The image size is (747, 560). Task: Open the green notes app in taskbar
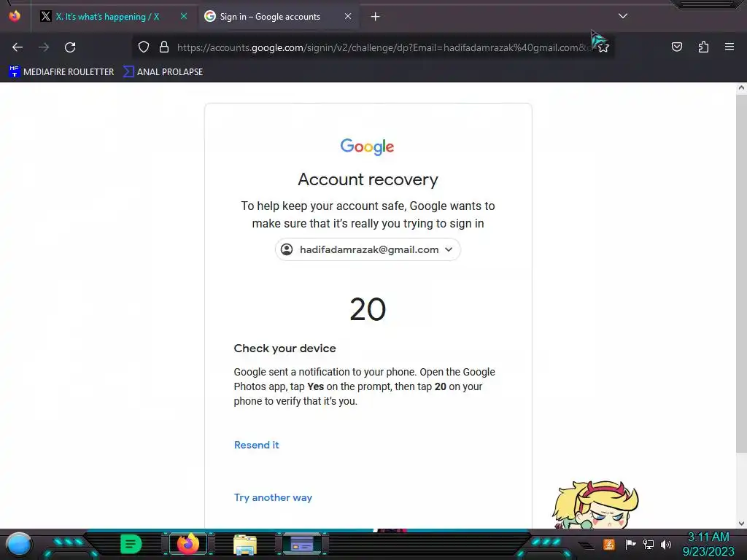pyautogui.click(x=131, y=544)
